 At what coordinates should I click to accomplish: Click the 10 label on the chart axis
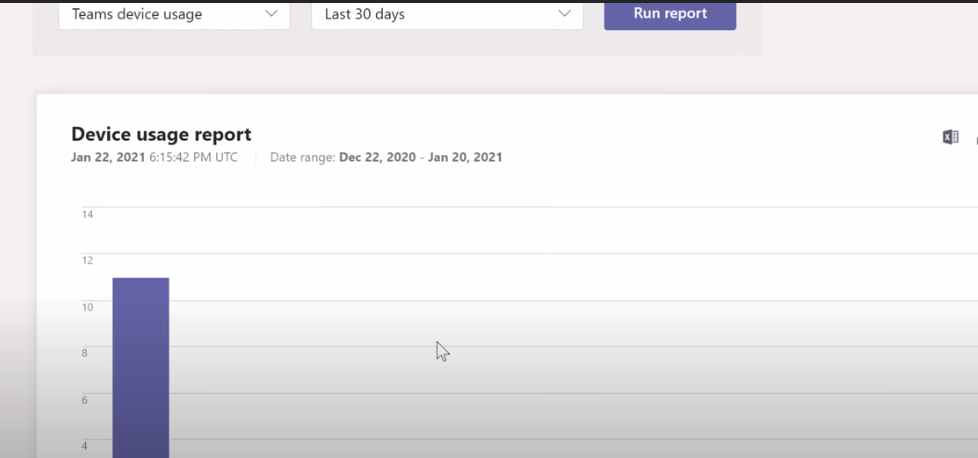tap(87, 307)
